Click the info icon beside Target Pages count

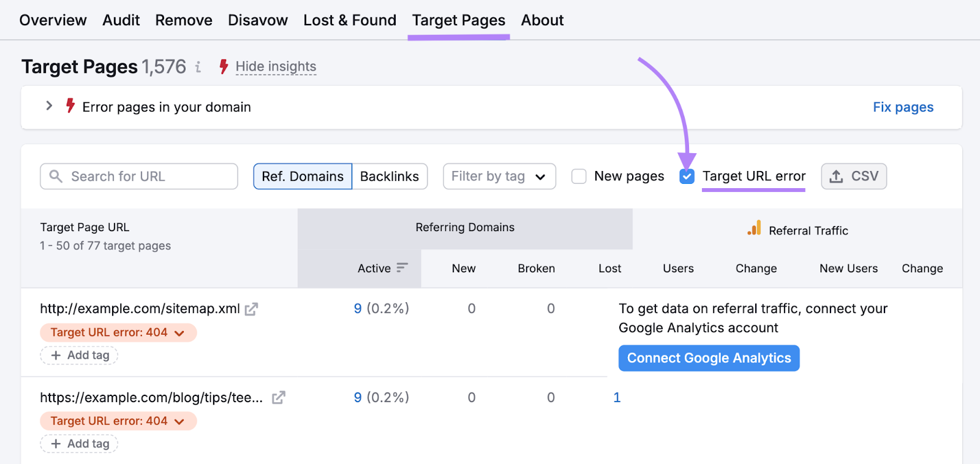click(198, 67)
